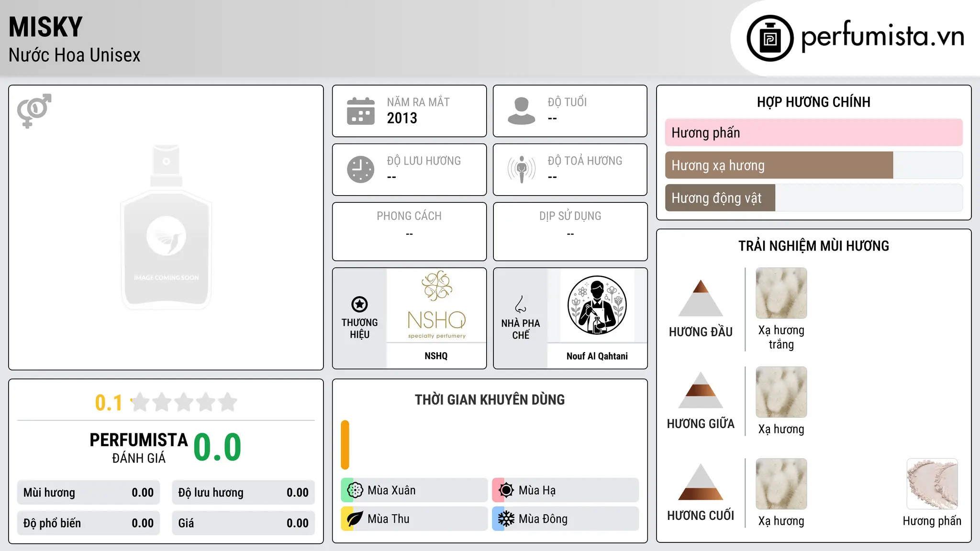The image size is (980, 551).
Task: Click the perfumista.vn site name
Action: pyautogui.click(x=883, y=36)
